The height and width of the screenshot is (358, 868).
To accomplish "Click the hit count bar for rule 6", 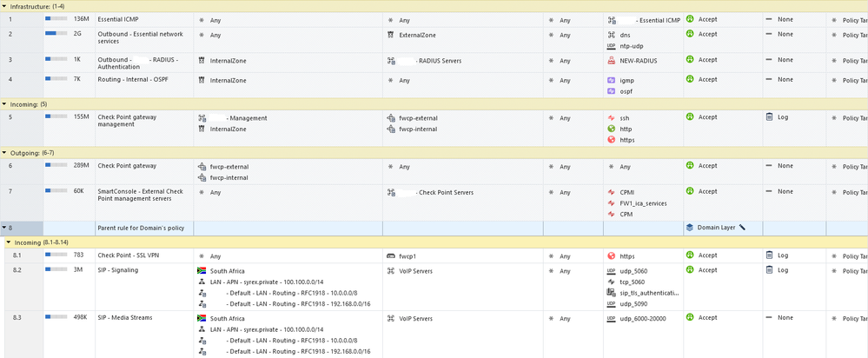I will point(56,164).
